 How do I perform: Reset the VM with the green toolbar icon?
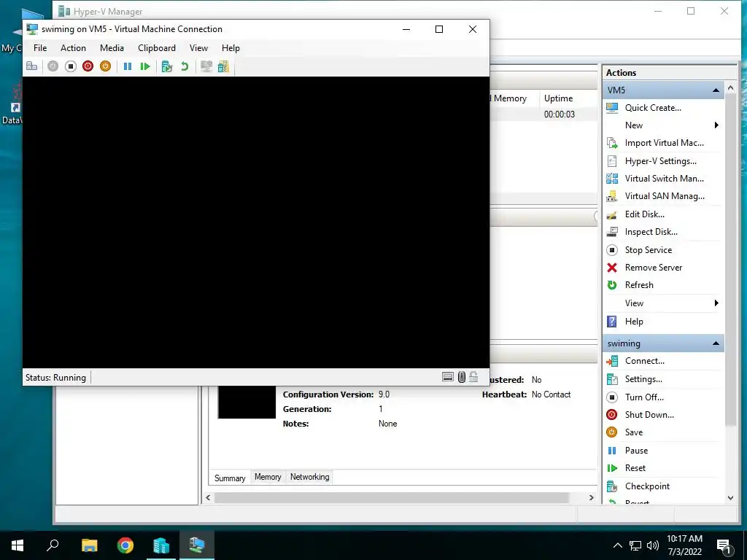tap(145, 66)
